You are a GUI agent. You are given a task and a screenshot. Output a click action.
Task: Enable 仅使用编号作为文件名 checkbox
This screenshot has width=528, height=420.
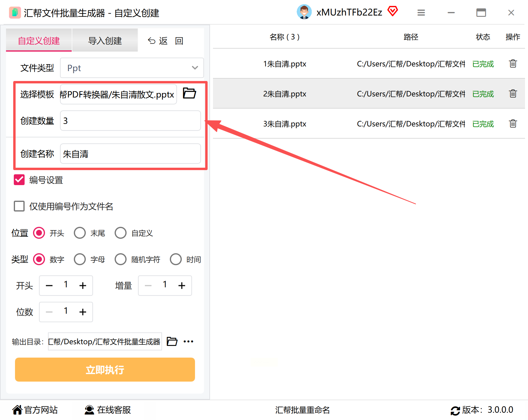(x=19, y=206)
